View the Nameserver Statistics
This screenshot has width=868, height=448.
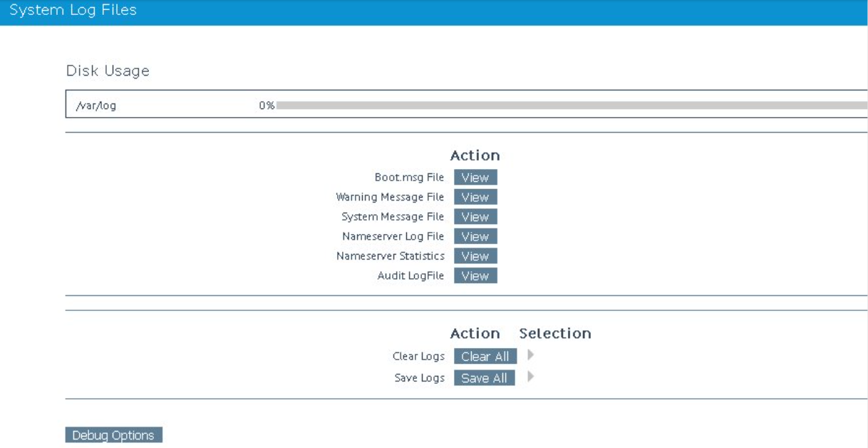click(476, 257)
